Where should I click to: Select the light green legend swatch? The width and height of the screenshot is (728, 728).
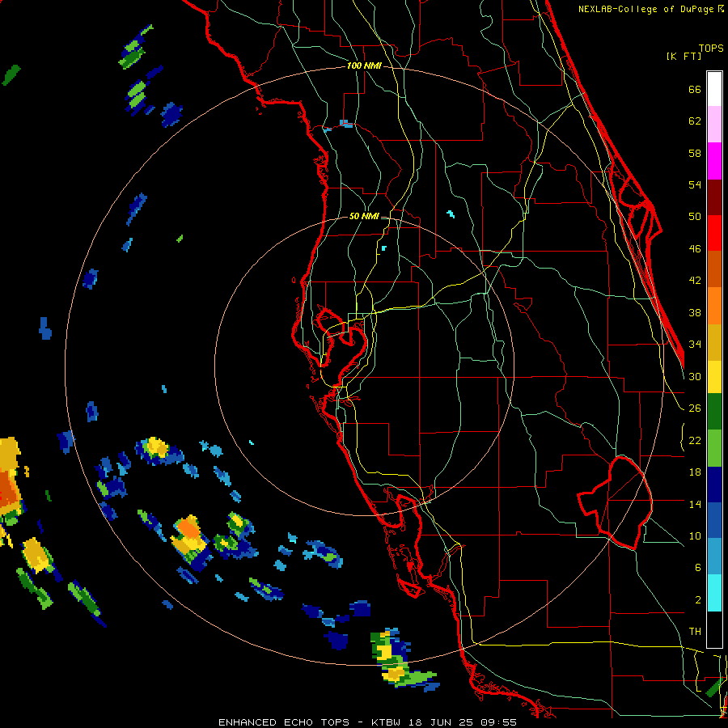point(714,448)
